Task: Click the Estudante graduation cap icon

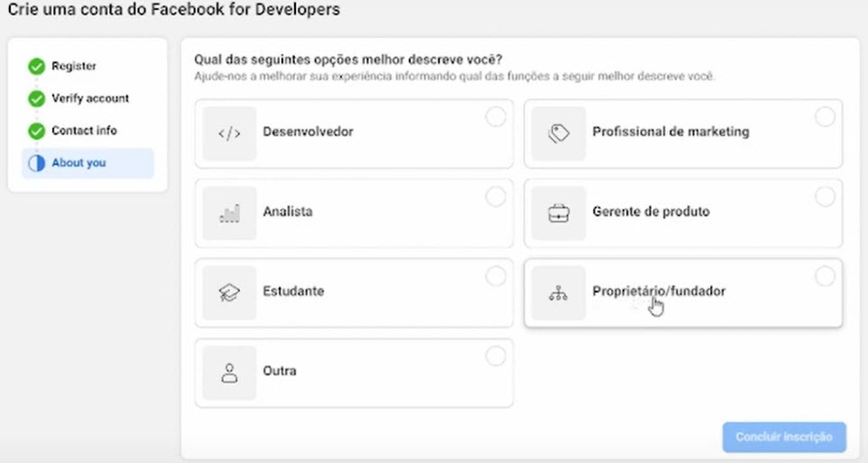Action: (x=229, y=293)
